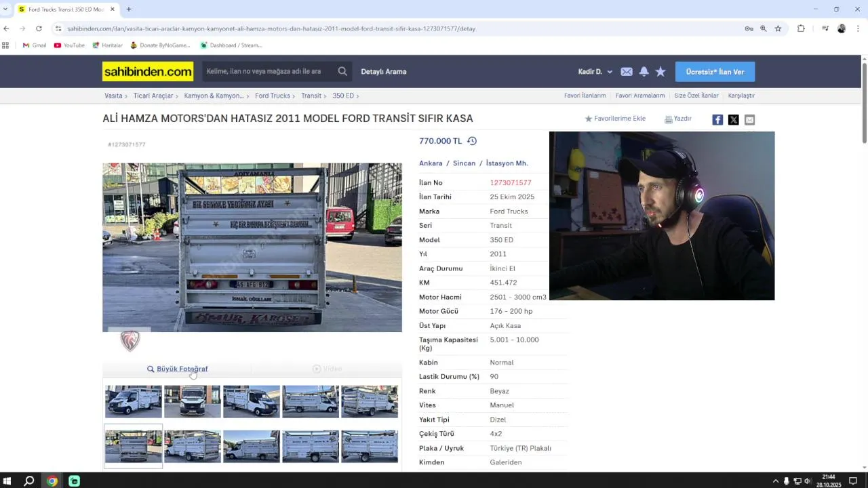This screenshot has width=868, height=488.
Task: Open Favori İlanlarım link
Action: coord(585,96)
